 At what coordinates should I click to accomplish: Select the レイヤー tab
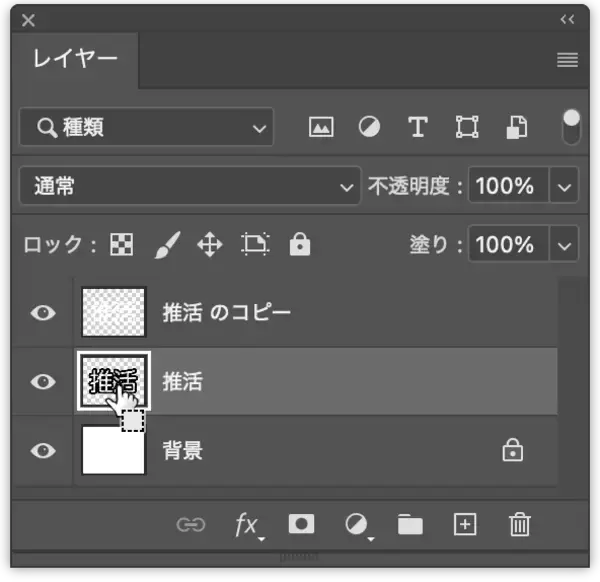[75, 59]
